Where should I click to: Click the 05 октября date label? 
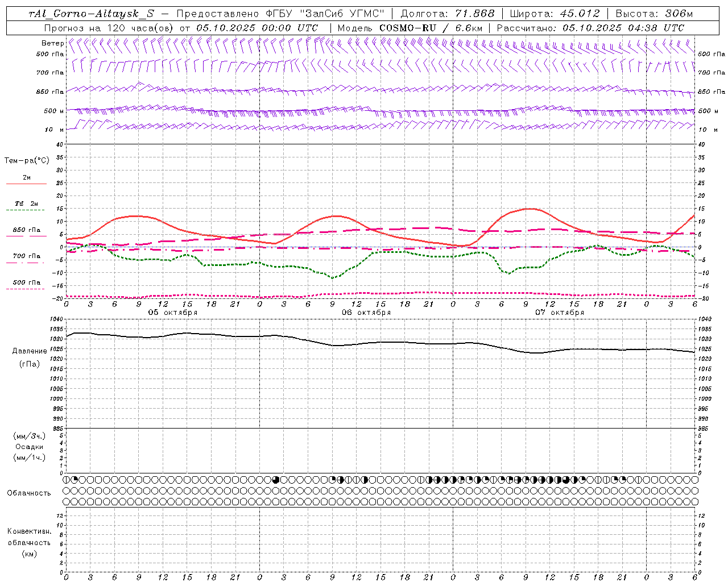point(173,313)
